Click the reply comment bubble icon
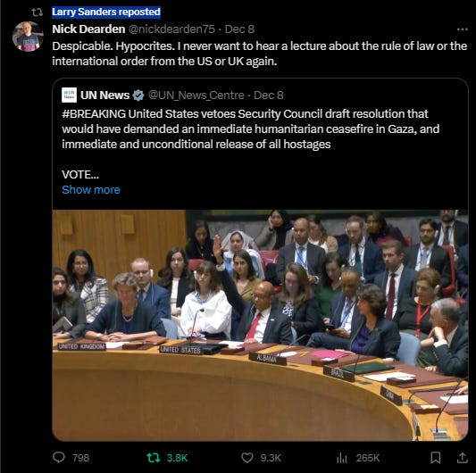 click(x=59, y=457)
